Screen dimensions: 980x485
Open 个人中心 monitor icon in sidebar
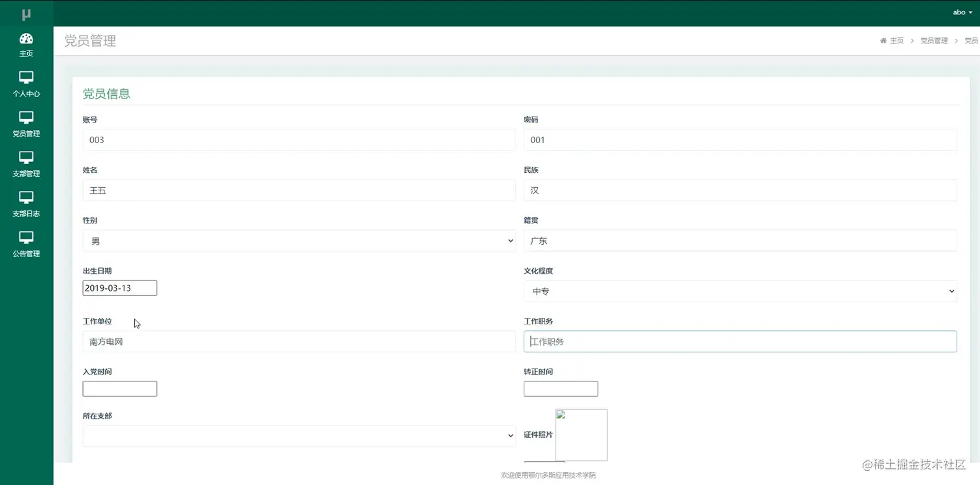(x=26, y=78)
